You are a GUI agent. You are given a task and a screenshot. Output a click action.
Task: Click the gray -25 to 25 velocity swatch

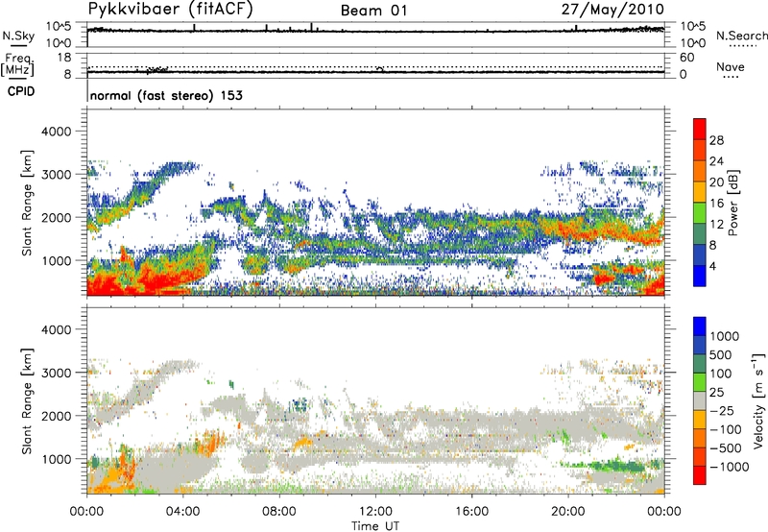pyautogui.click(x=700, y=400)
